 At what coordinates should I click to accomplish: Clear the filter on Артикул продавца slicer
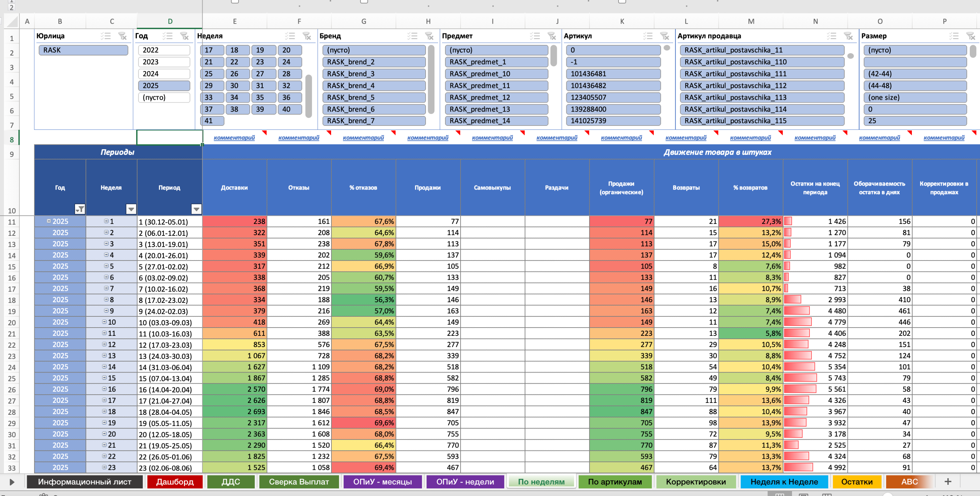(848, 36)
